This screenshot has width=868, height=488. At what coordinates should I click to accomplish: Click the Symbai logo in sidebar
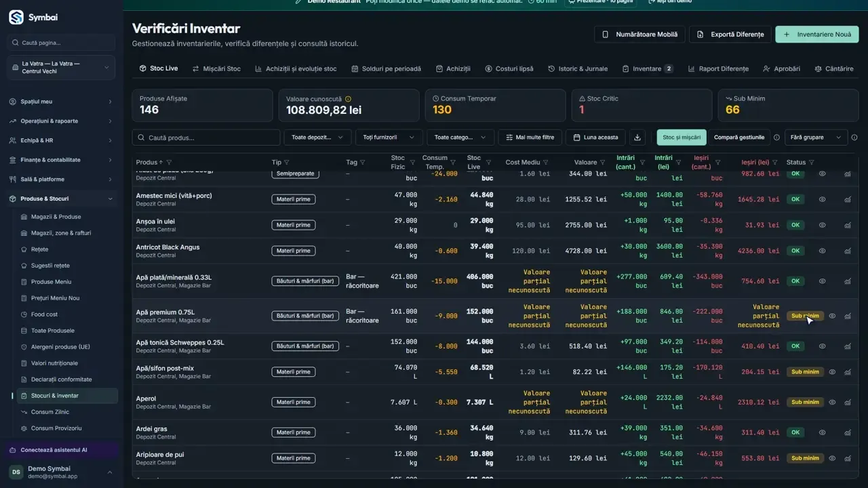16,17
